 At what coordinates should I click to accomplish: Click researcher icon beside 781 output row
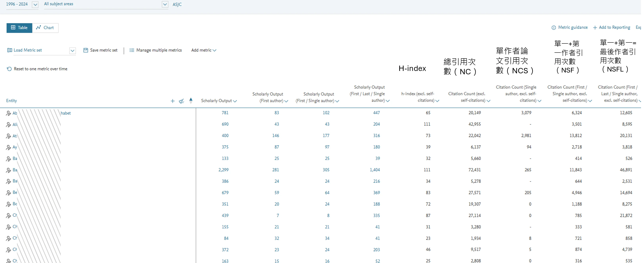pyautogui.click(x=9, y=113)
